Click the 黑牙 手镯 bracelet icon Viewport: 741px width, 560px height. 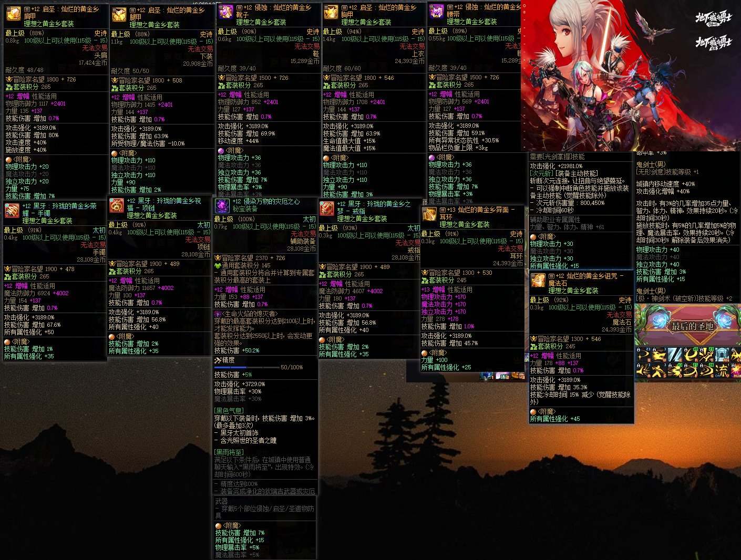(12, 210)
